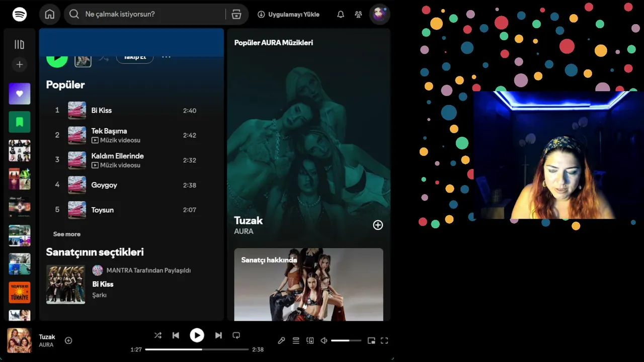Open the play queue
The width and height of the screenshot is (644, 362).
[296, 340]
